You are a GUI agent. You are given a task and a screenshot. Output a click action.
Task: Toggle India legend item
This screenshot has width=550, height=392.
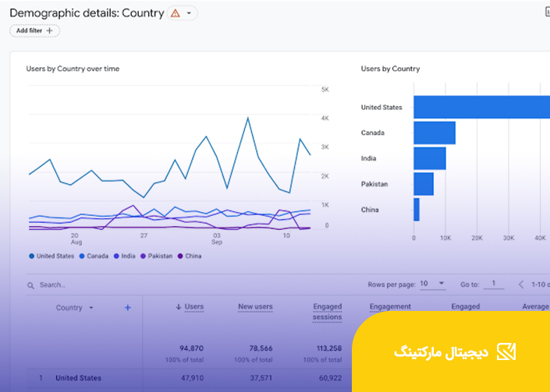(x=125, y=256)
